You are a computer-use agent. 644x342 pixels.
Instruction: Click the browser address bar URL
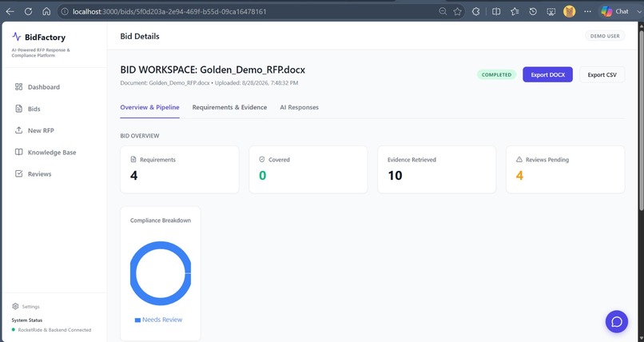click(x=169, y=11)
